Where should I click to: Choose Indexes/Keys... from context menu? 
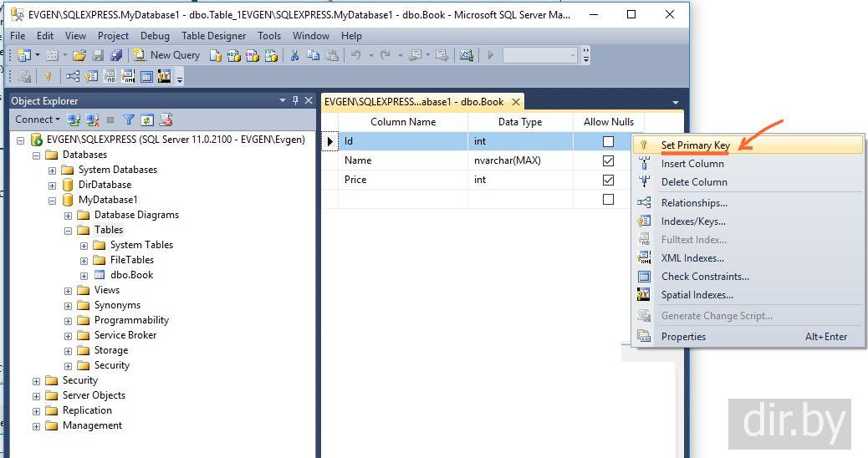coord(748,221)
